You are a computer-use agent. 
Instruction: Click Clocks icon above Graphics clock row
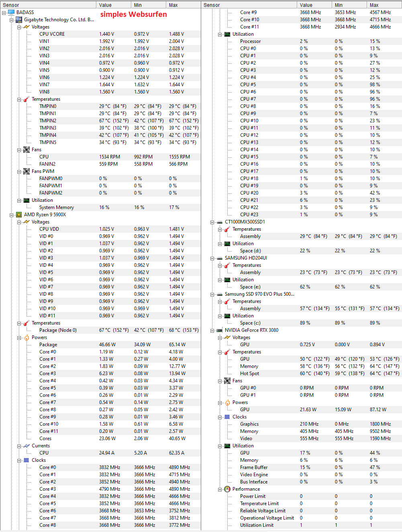[227, 417]
